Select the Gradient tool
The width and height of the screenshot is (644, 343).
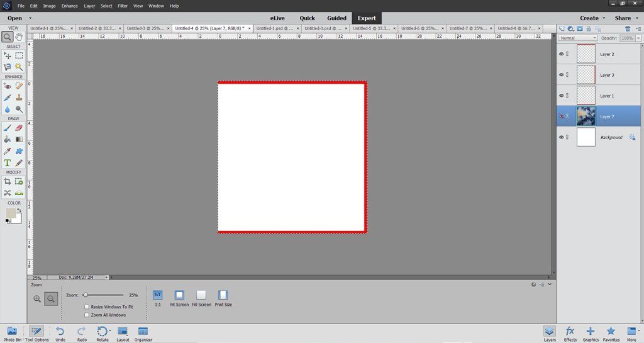19,140
